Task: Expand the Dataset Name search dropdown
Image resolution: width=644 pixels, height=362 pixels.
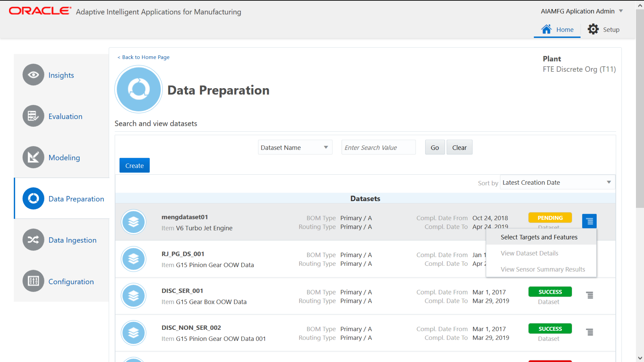Action: [x=295, y=147]
